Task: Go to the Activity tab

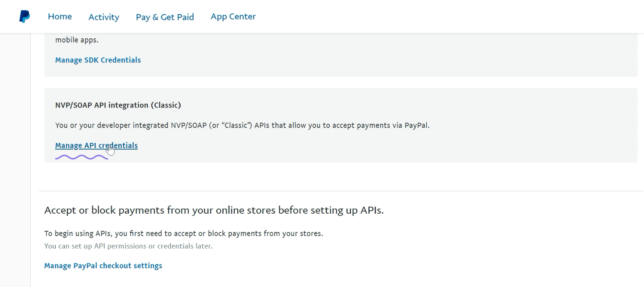Action: (x=104, y=17)
